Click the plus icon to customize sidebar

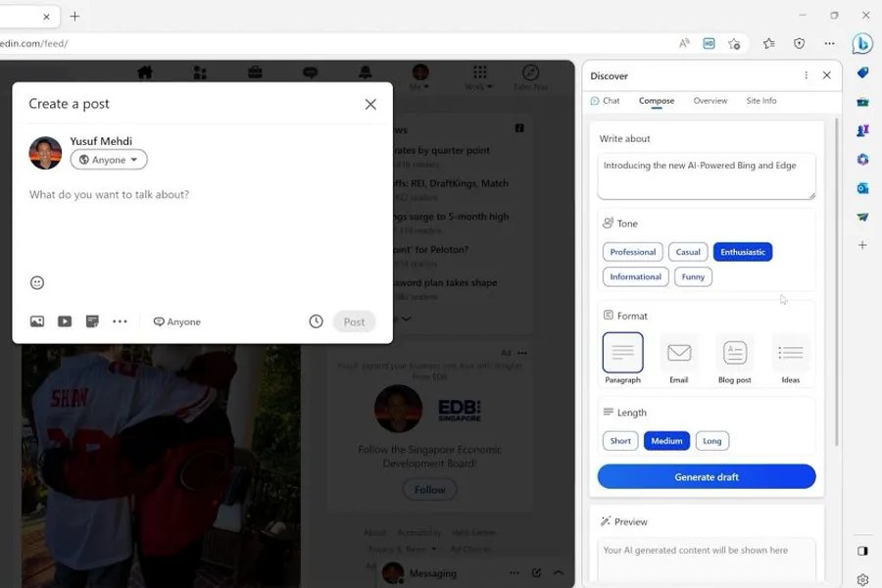pyautogui.click(x=862, y=245)
